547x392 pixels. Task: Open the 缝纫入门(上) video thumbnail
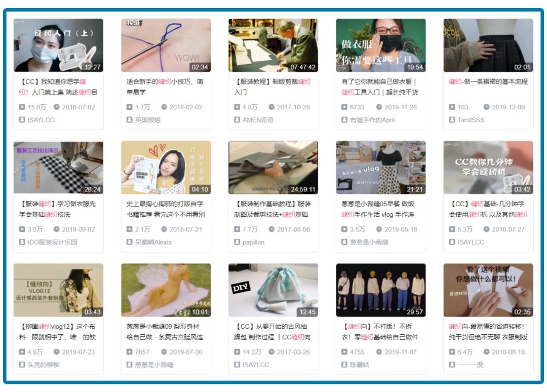click(x=58, y=46)
